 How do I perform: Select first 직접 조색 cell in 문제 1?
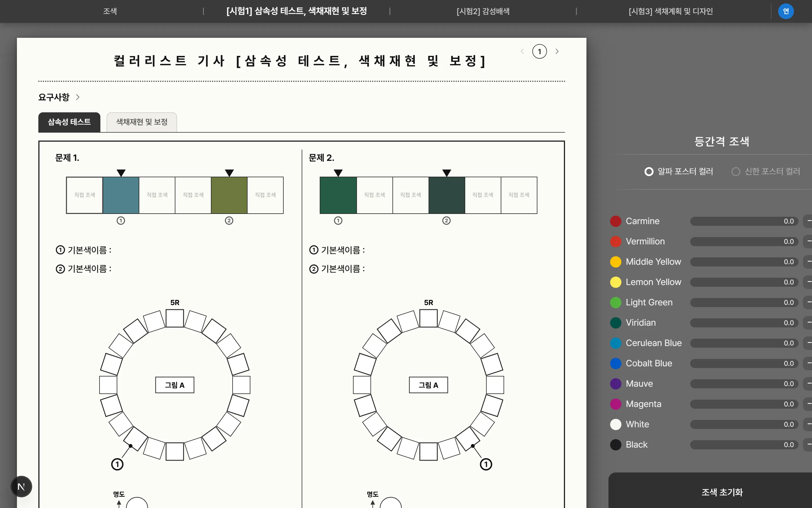85,195
